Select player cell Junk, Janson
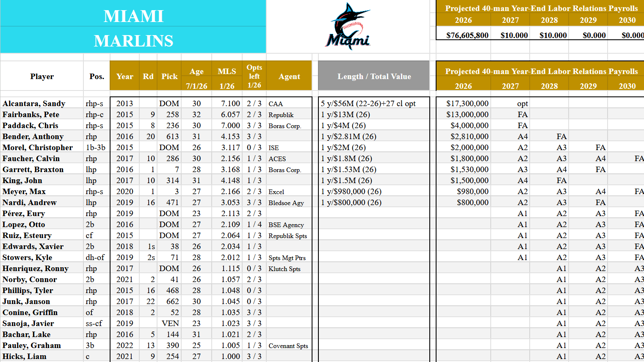 (x=42, y=301)
